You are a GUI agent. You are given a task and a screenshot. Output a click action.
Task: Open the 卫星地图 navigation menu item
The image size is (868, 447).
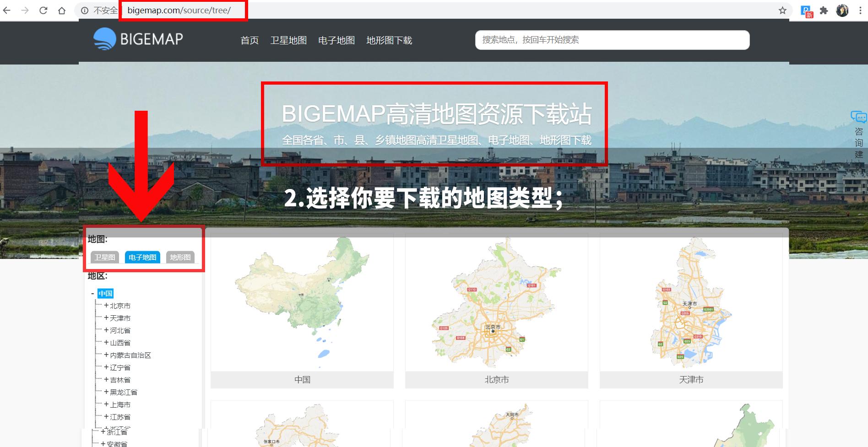288,40
